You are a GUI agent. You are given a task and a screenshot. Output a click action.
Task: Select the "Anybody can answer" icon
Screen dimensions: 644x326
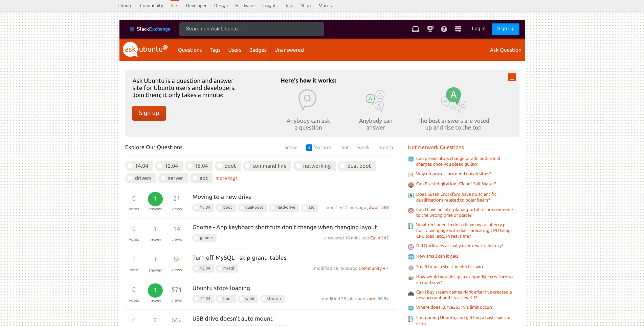tap(375, 100)
